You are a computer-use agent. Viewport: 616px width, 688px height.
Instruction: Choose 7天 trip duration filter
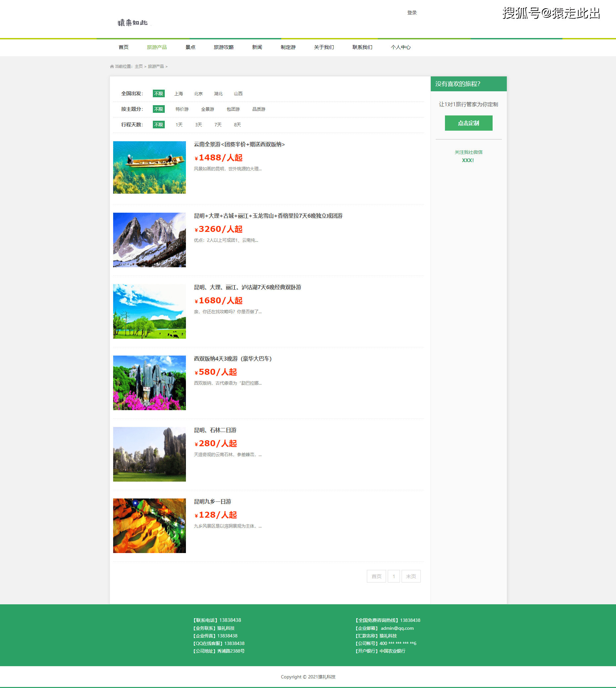[218, 125]
